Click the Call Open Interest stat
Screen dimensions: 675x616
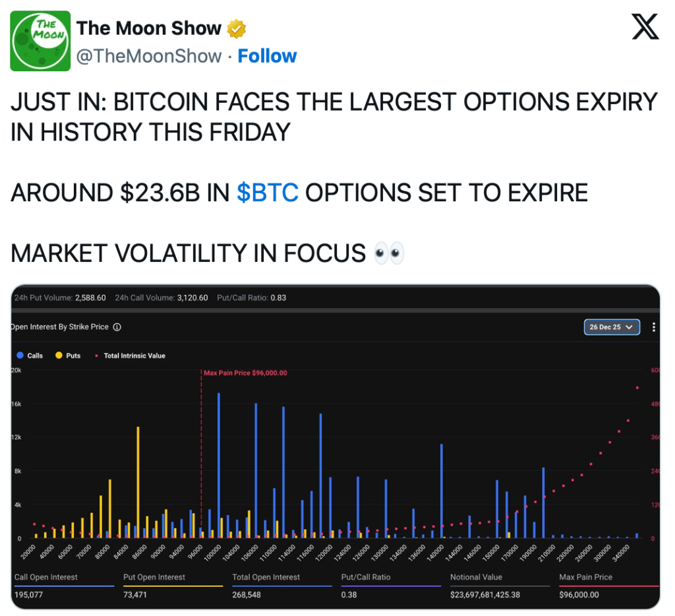point(46,577)
